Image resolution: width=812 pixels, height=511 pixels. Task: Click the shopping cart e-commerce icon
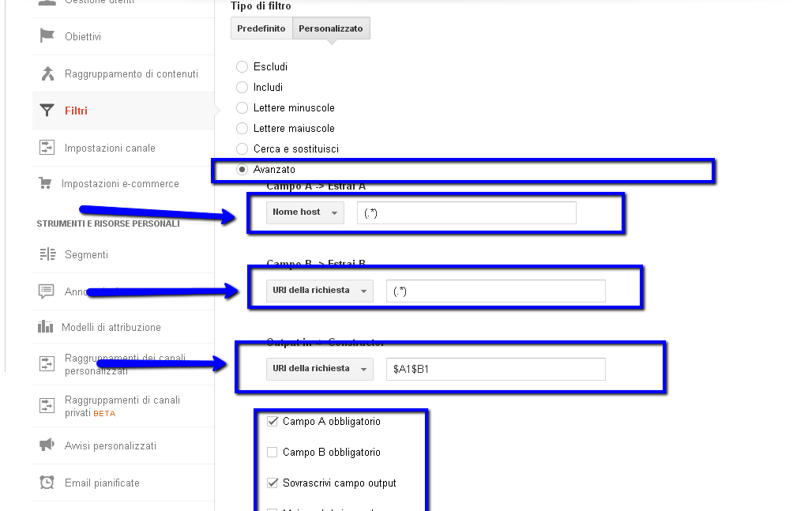(x=46, y=183)
